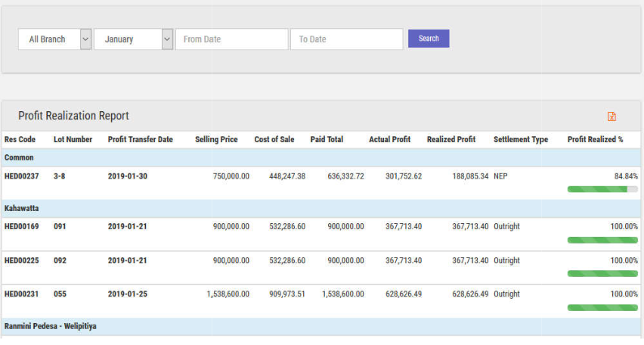Select reservation code HED00225
The image size is (644, 345).
(x=21, y=260)
